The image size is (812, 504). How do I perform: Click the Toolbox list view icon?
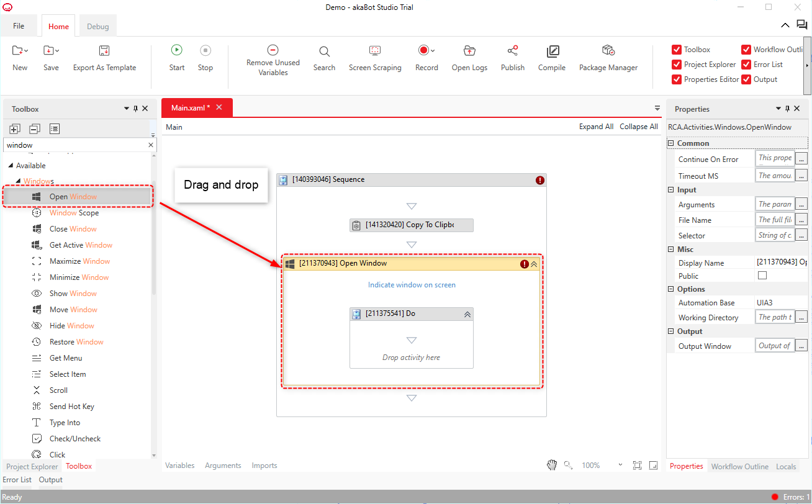pos(55,128)
